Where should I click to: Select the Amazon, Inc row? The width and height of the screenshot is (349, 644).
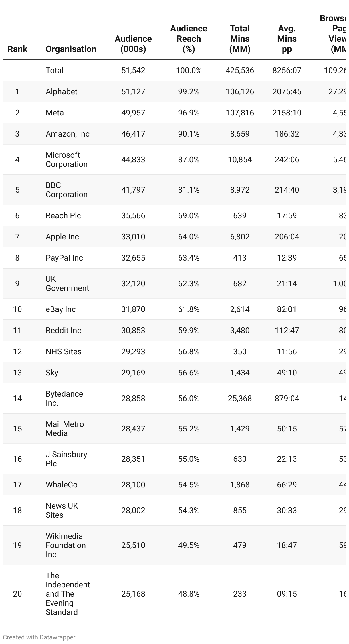pos(68,134)
